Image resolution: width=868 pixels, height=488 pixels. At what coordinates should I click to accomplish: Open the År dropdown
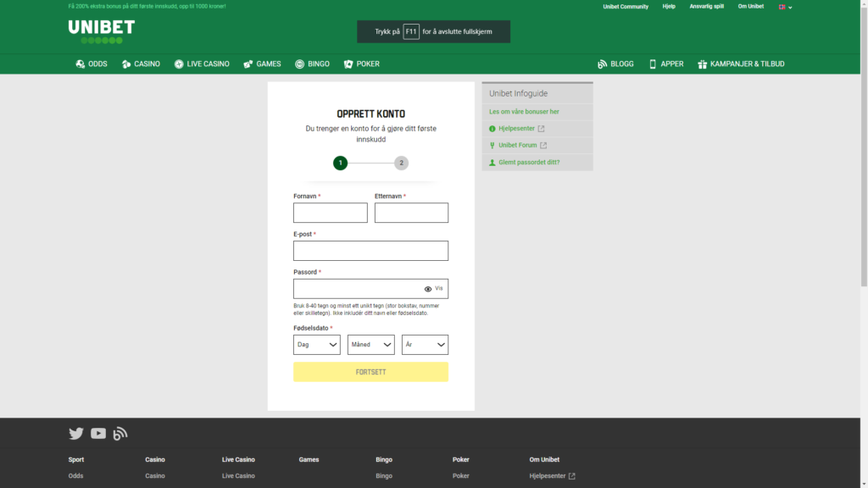point(426,345)
